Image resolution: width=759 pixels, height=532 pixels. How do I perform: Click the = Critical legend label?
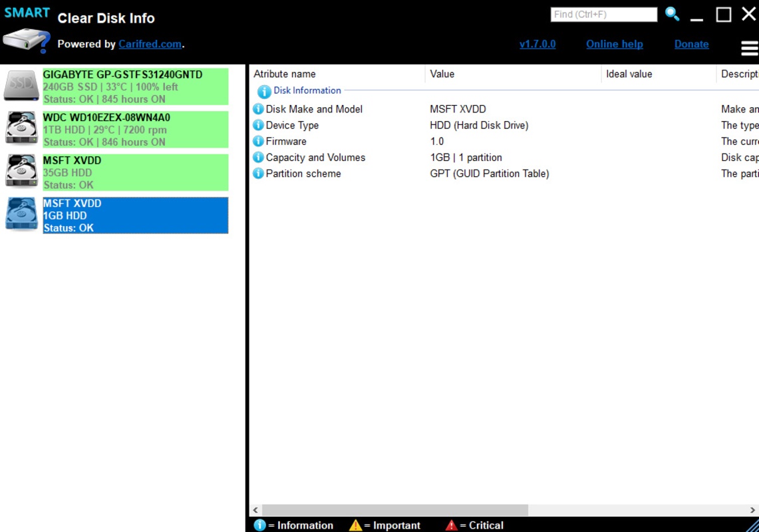pyautogui.click(x=481, y=525)
